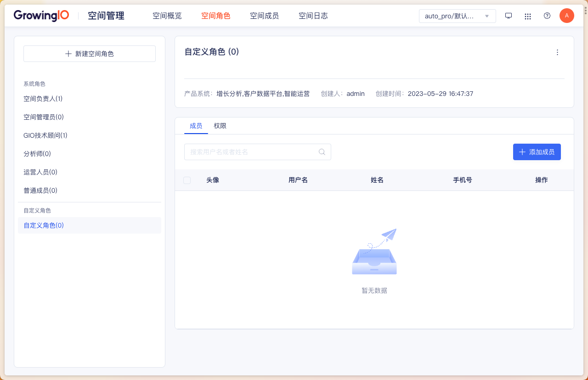The image size is (588, 380).
Task: Click the 头像 column header
Action: tap(213, 180)
